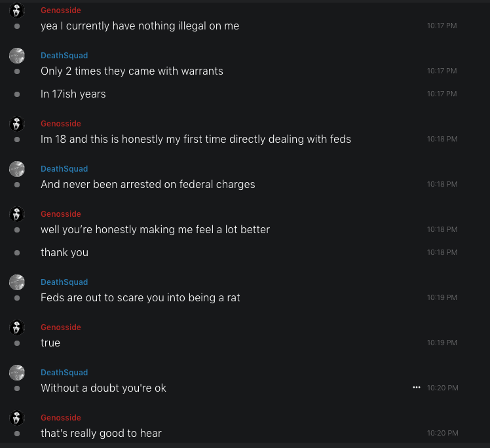This screenshot has height=448, width=490.
Task: Click status dot beside "In 17ish years"
Action: click(x=17, y=94)
